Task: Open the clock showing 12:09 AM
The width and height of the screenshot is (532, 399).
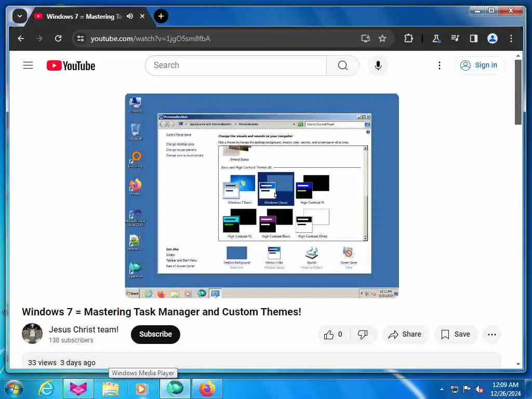Action: pos(505,389)
